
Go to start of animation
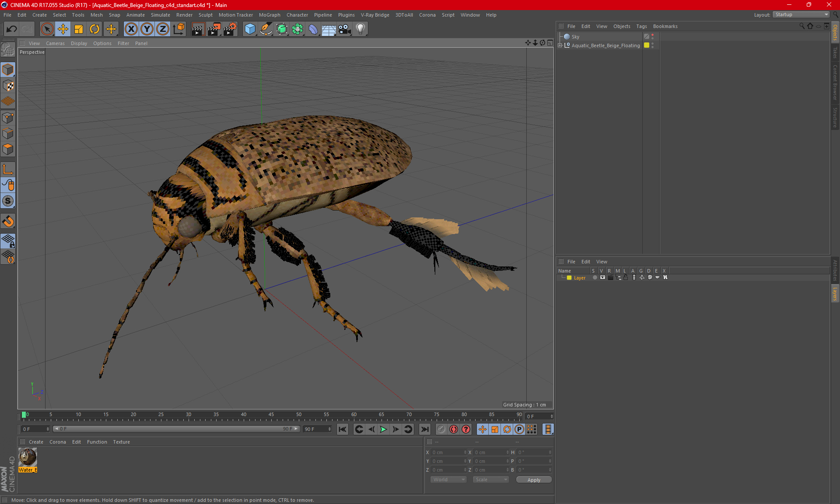point(343,429)
